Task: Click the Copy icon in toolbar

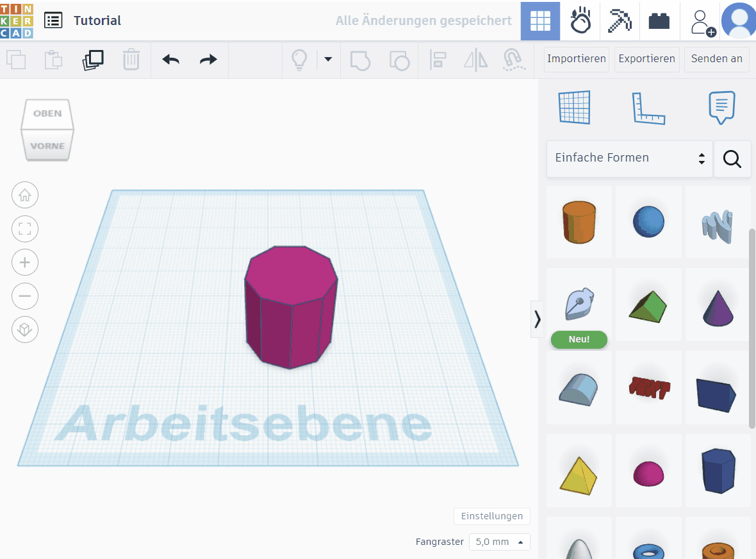Action: pos(17,60)
